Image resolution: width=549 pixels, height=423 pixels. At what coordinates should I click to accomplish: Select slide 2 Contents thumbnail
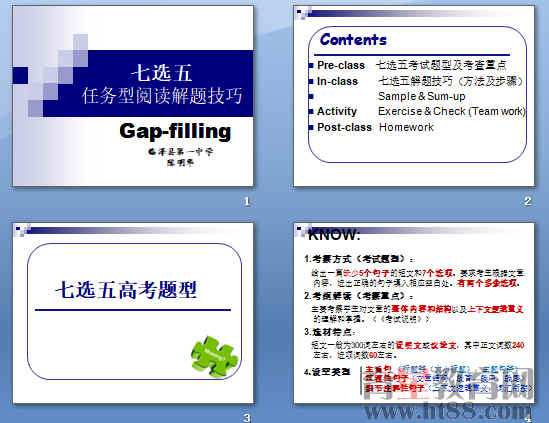414,96
